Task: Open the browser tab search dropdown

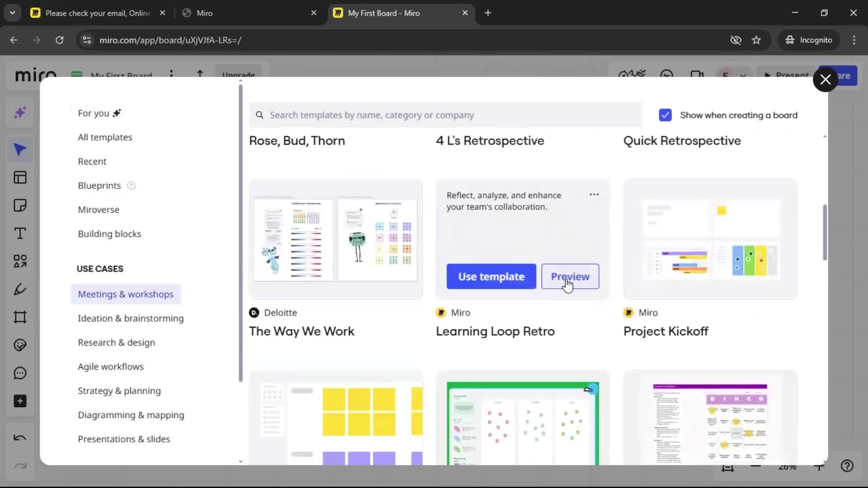Action: pos(12,13)
